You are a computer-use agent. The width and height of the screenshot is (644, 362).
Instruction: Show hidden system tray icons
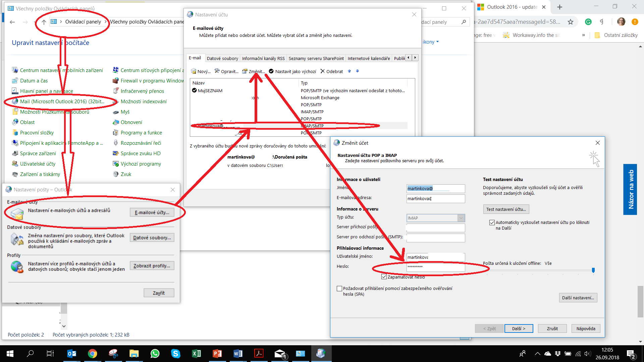tap(537, 354)
